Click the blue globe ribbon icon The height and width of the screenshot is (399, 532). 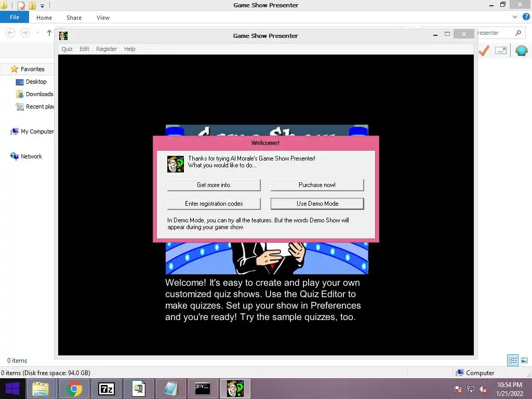[x=522, y=50]
